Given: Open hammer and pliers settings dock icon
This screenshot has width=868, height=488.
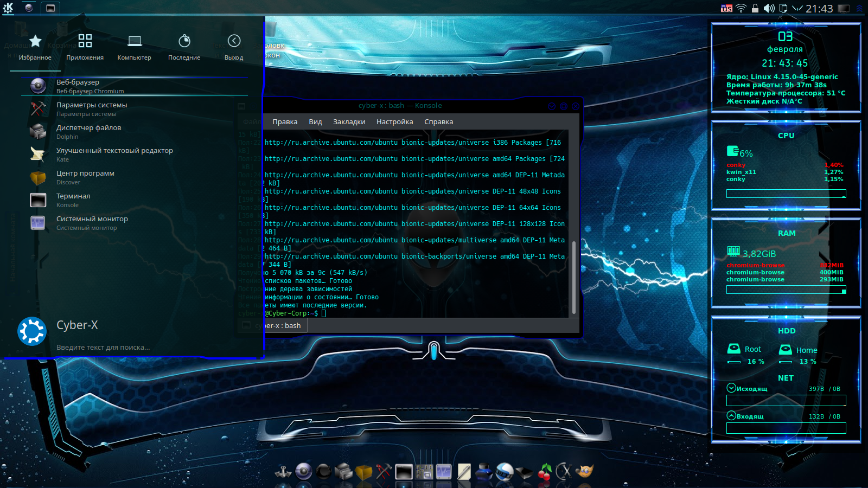Looking at the screenshot, I should [384, 472].
